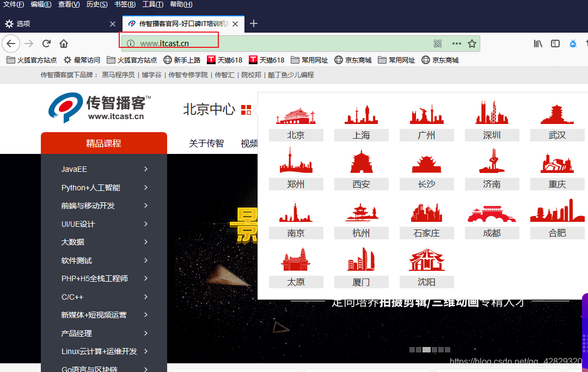Choose the 成都 city button
Viewport: 588px width, 372px height.
[x=492, y=233]
